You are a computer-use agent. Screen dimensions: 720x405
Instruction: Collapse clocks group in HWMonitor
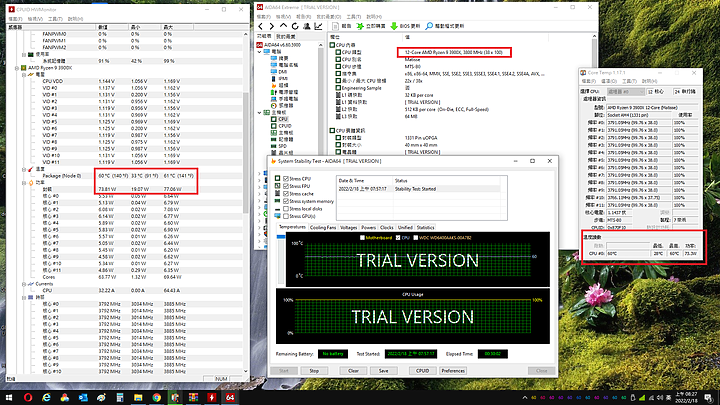[24, 298]
